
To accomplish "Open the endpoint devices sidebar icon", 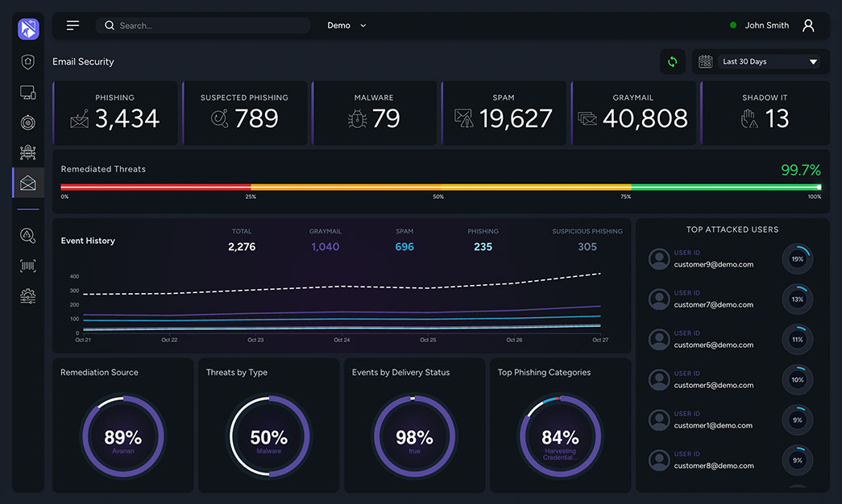I will [28, 93].
